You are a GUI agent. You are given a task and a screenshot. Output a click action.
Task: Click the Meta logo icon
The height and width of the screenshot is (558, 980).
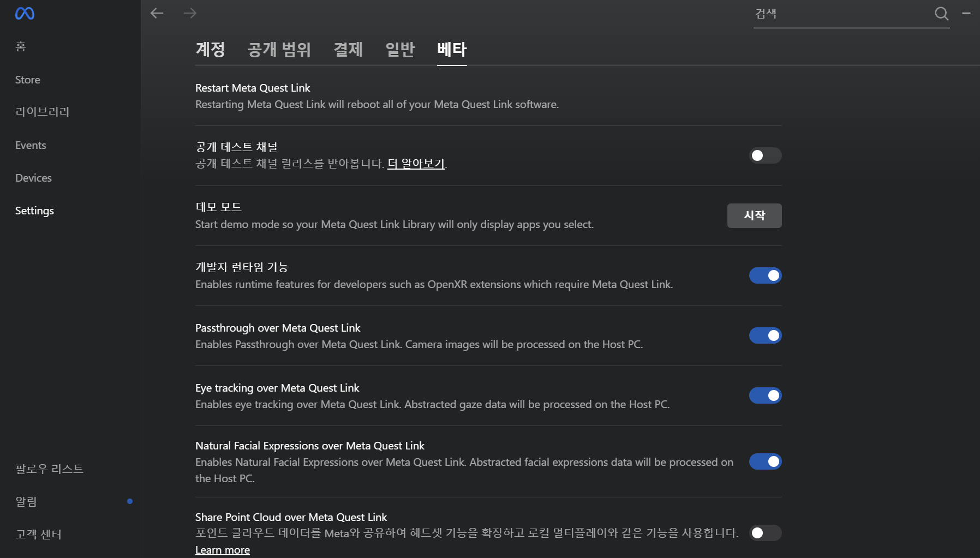tap(25, 13)
